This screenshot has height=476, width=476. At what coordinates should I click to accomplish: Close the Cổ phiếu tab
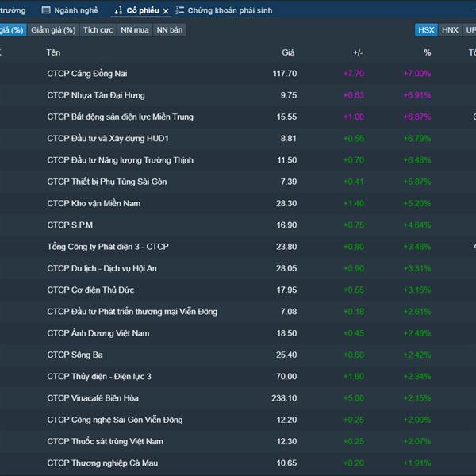[166, 11]
